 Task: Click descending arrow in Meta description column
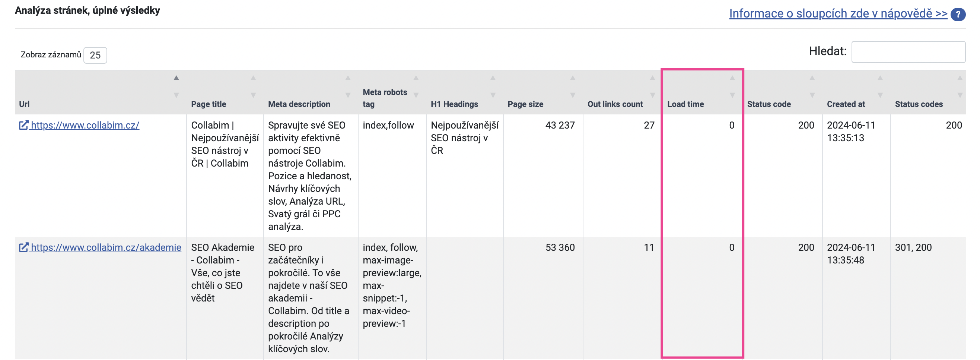pos(348,95)
